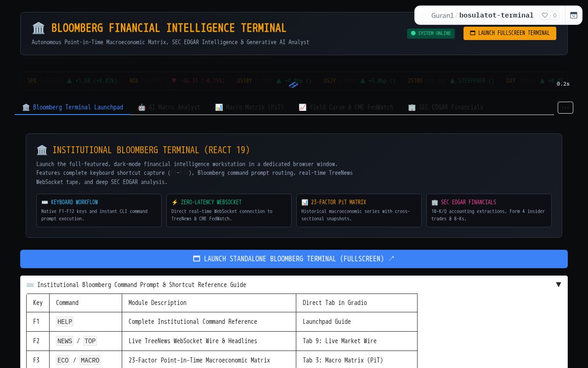Click the lightning icon in Zero-Latency WebSocket card
This screenshot has height=368, width=588.
[175, 202]
